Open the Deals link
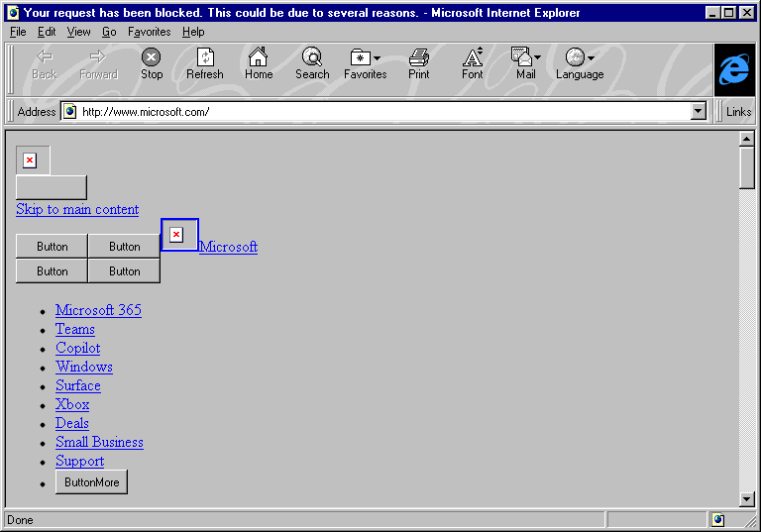Image resolution: width=761 pixels, height=532 pixels. pyautogui.click(x=71, y=423)
